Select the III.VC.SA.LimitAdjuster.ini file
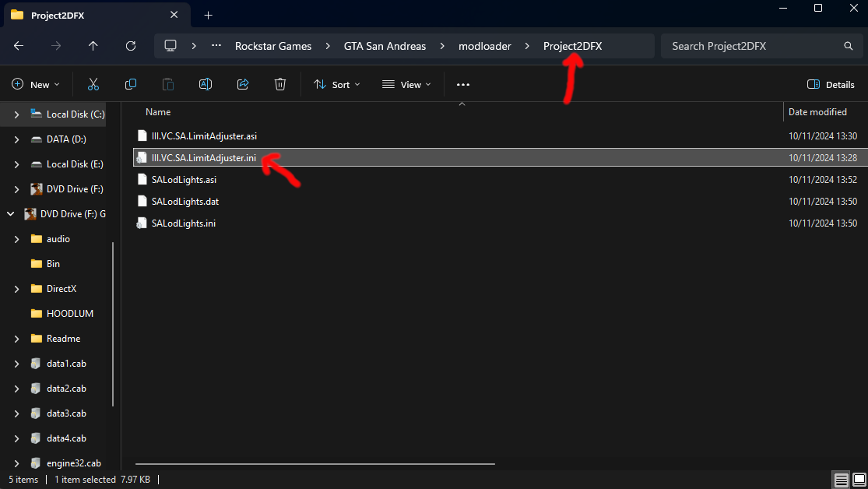868x489 pixels. click(501, 158)
